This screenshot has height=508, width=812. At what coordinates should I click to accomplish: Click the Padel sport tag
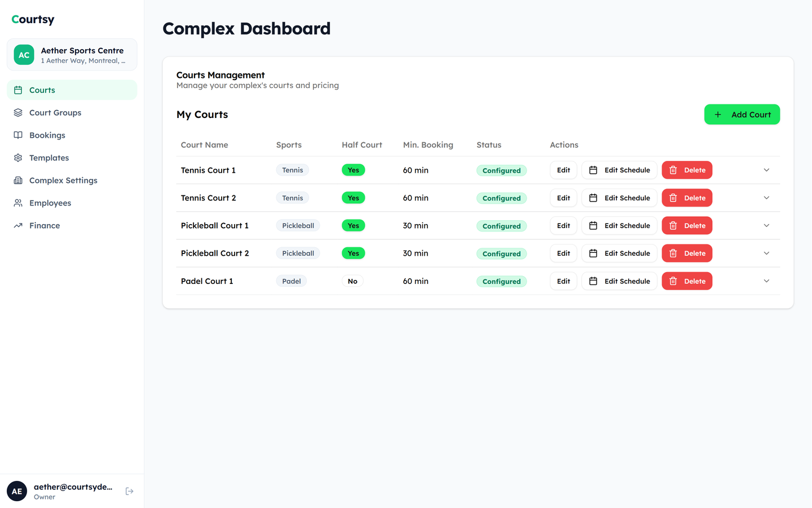291,281
